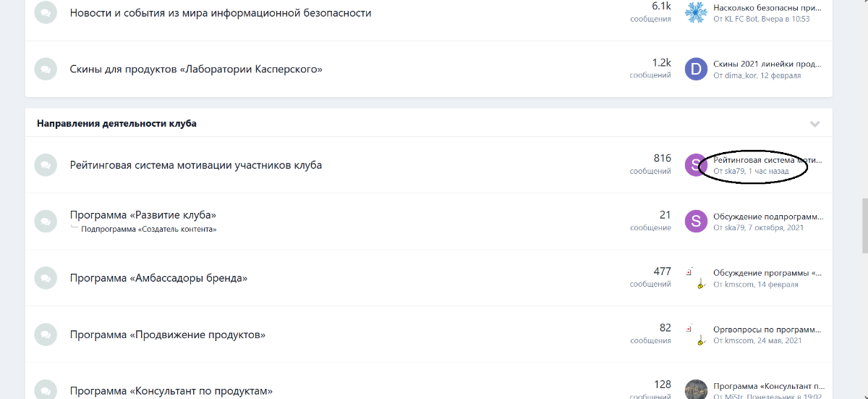Open the Направления деятельности клуба category heading
868x399 pixels.
116,123
